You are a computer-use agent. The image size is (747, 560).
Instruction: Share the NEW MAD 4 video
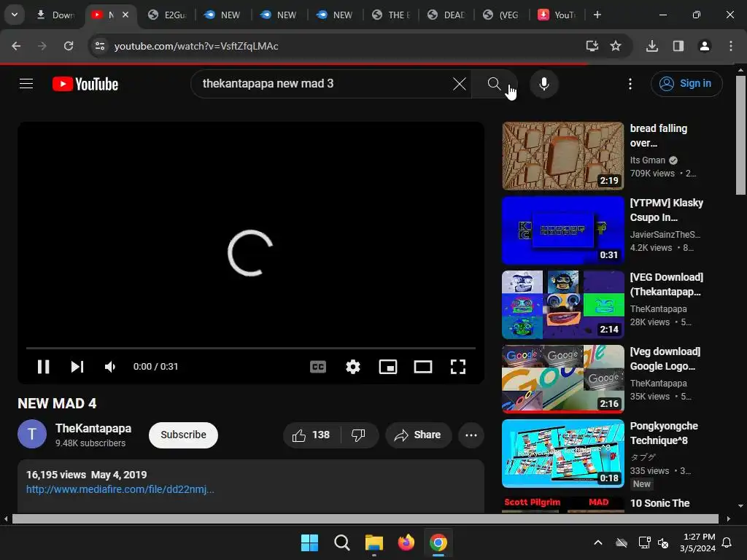coord(418,435)
